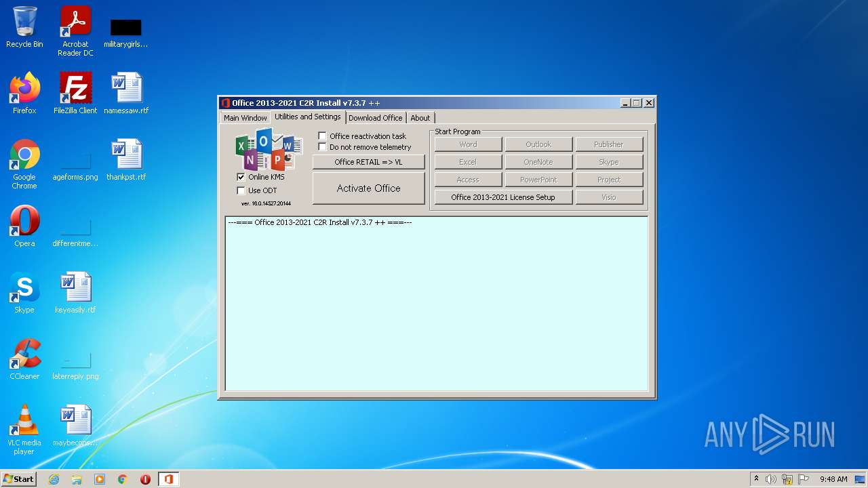868x488 pixels.
Task: Uncheck the Online KMS option
Action: coord(241,177)
